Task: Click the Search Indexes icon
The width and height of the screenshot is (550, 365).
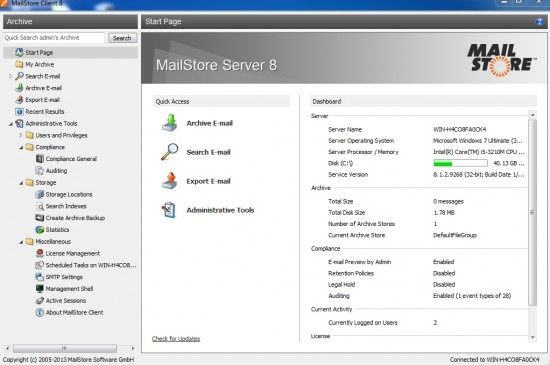Action: pos(40,206)
